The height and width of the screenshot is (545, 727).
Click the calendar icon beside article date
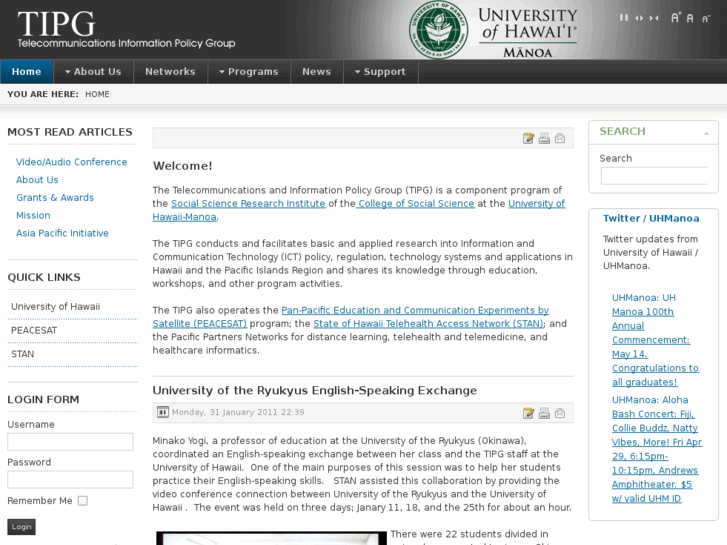pos(163,412)
